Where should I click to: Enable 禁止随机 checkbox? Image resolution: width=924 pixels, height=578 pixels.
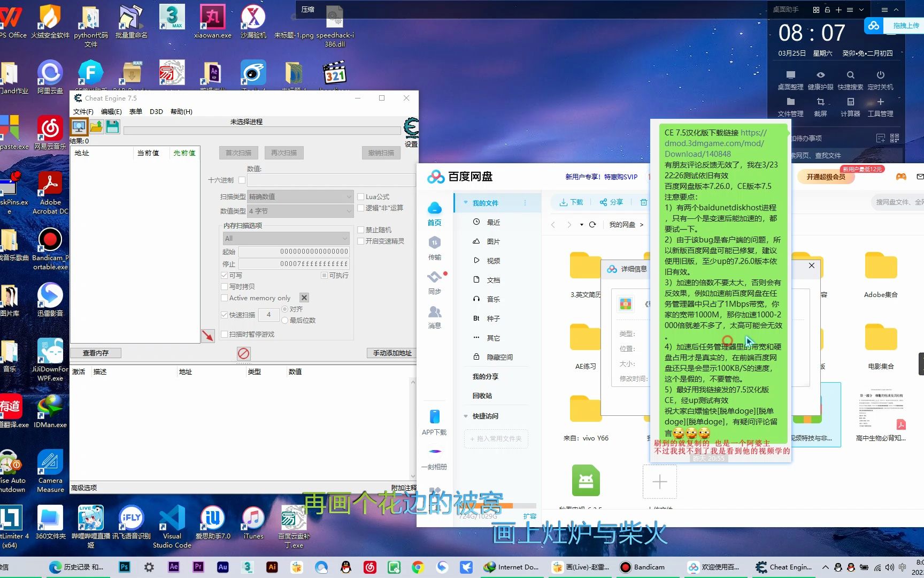pyautogui.click(x=361, y=230)
